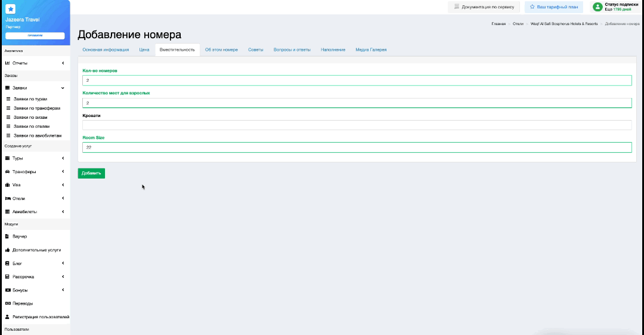The image size is (644, 335).
Task: Open Заявки по авиабилетам in sidebar
Action: coord(38,136)
